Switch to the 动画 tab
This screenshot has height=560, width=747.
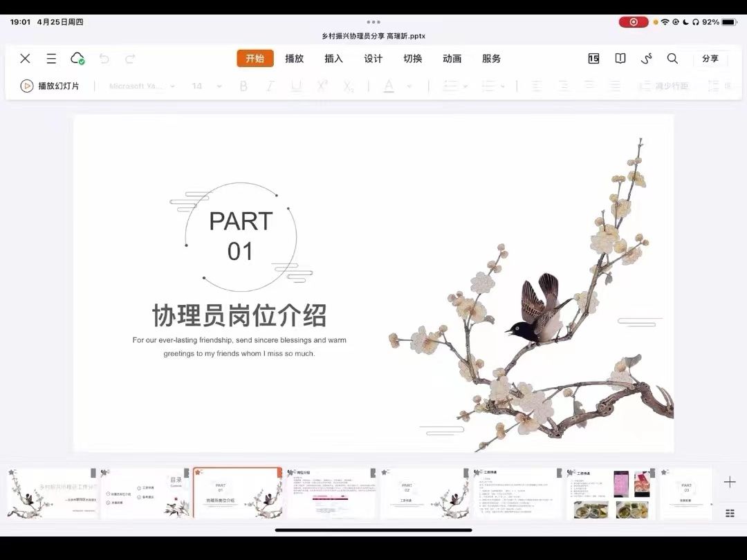(452, 59)
